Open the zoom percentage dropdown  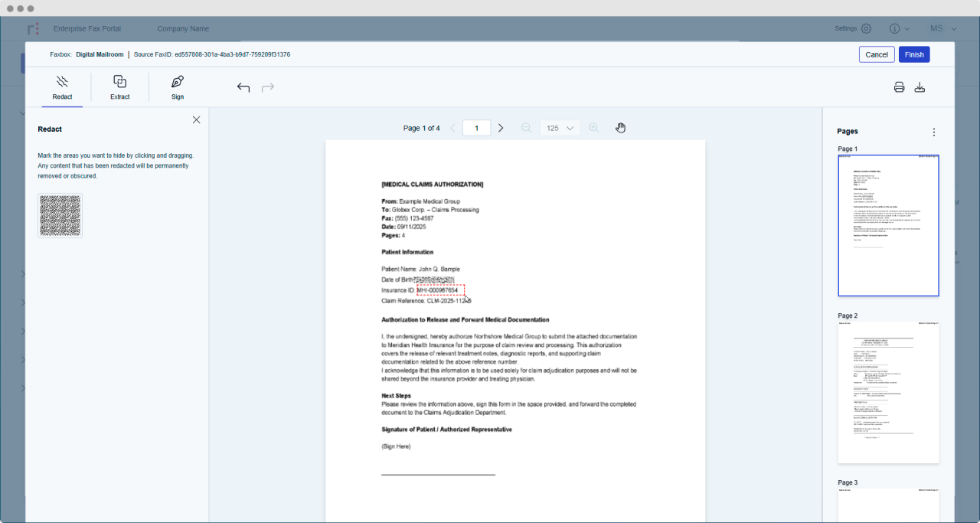[560, 128]
